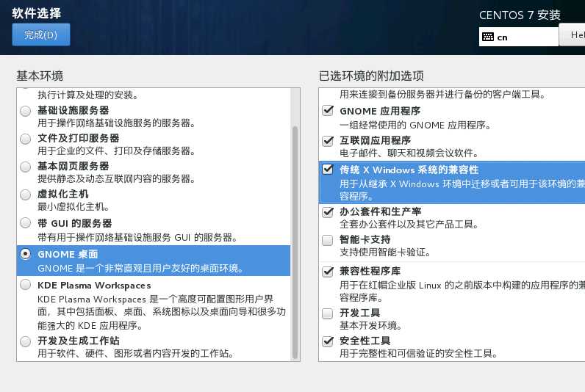Click the text GNOME 是一个非常直观且用户友好的桌面环境。
The image size is (585, 392).
(x=140, y=268)
